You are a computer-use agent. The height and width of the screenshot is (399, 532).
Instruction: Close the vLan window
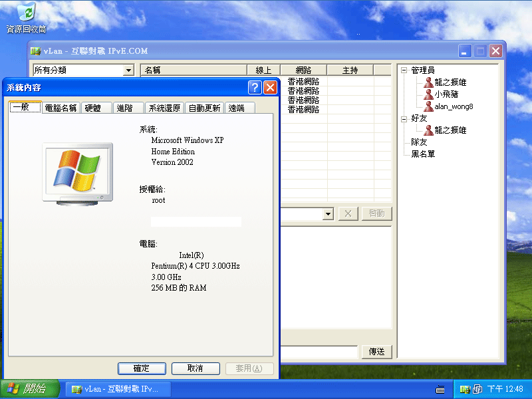click(x=495, y=51)
